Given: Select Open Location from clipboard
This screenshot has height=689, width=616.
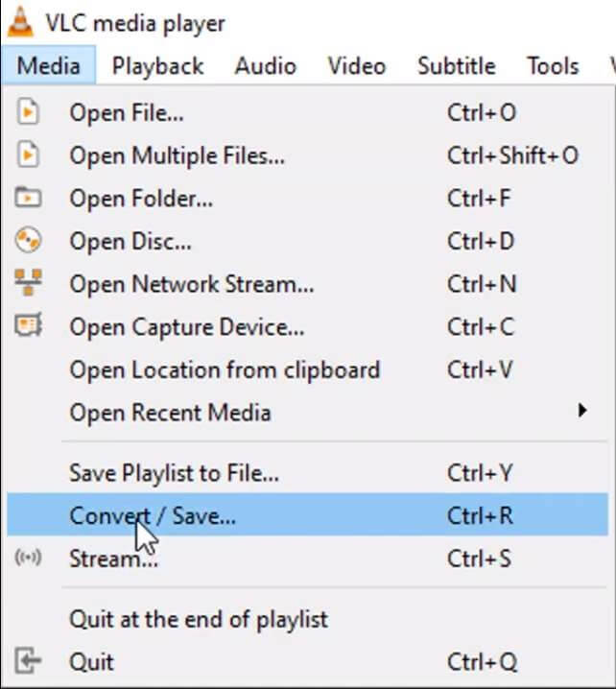Looking at the screenshot, I should pos(225,369).
